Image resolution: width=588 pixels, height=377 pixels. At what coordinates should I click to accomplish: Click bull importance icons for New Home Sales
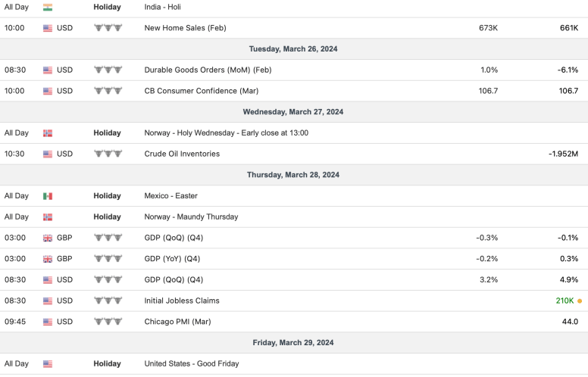[108, 28]
